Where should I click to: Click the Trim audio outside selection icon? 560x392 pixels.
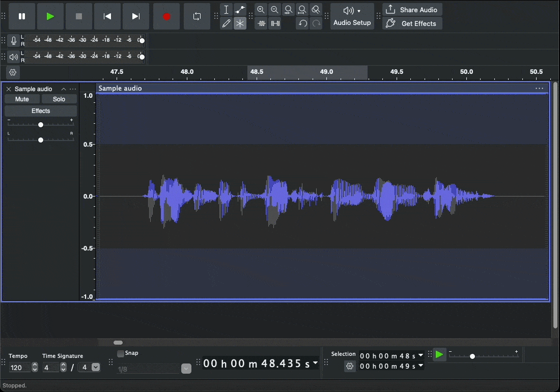pyautogui.click(x=262, y=23)
